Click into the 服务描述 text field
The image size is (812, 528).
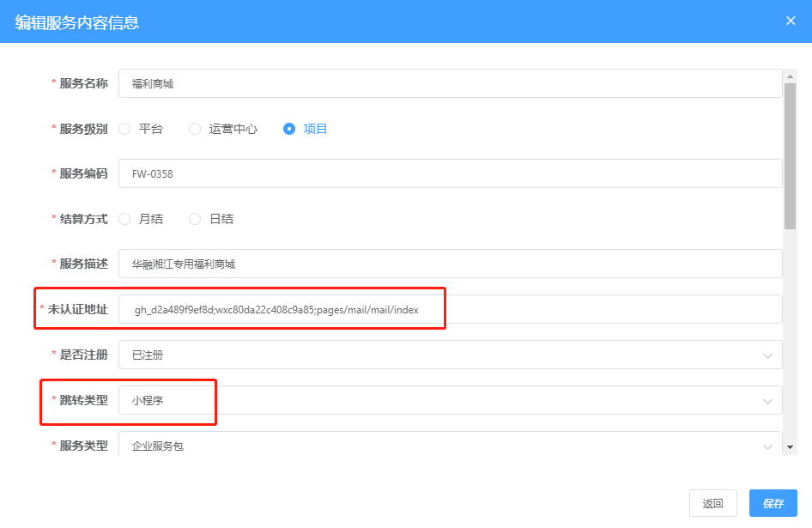[450, 264]
